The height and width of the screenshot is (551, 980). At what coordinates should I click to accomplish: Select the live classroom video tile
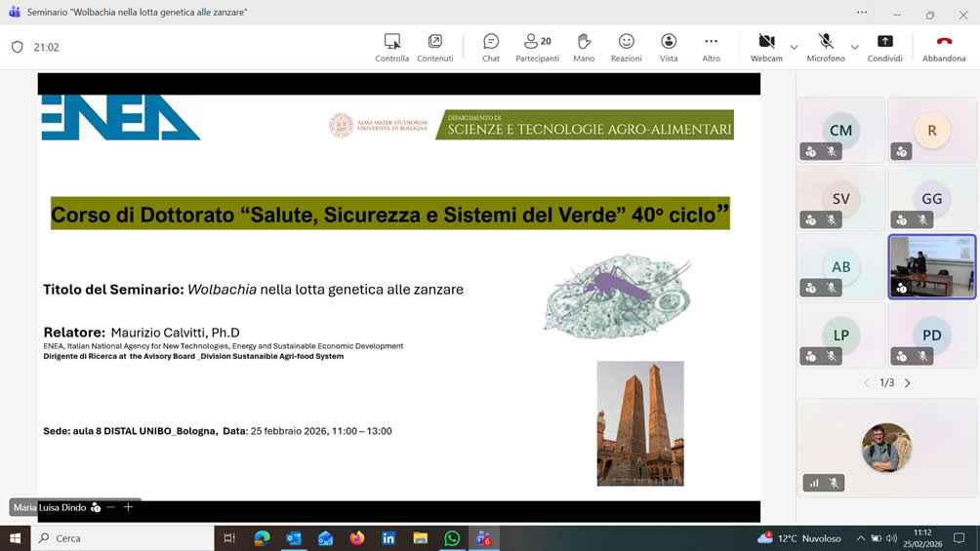932,267
